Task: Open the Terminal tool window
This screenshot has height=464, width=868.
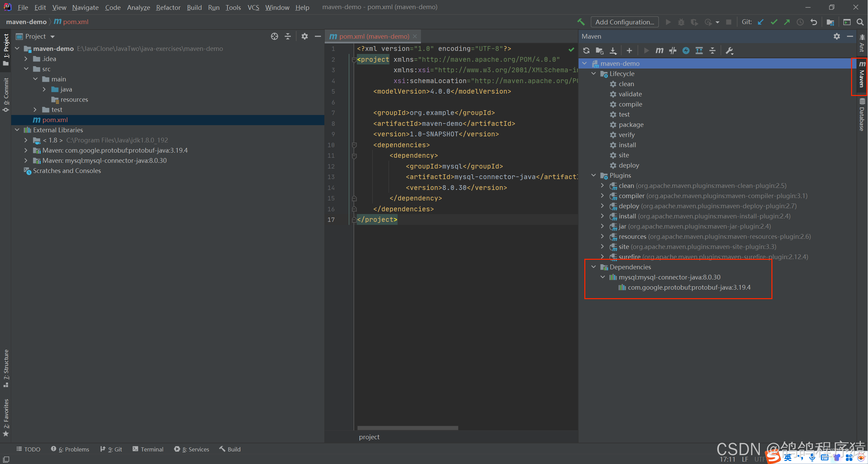Action: coord(148,449)
